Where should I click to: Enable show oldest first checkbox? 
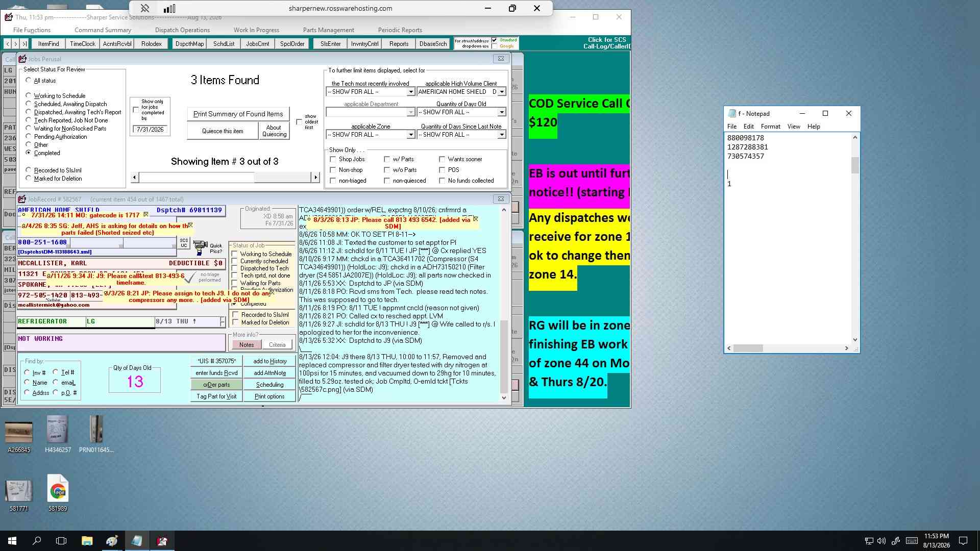click(x=299, y=122)
